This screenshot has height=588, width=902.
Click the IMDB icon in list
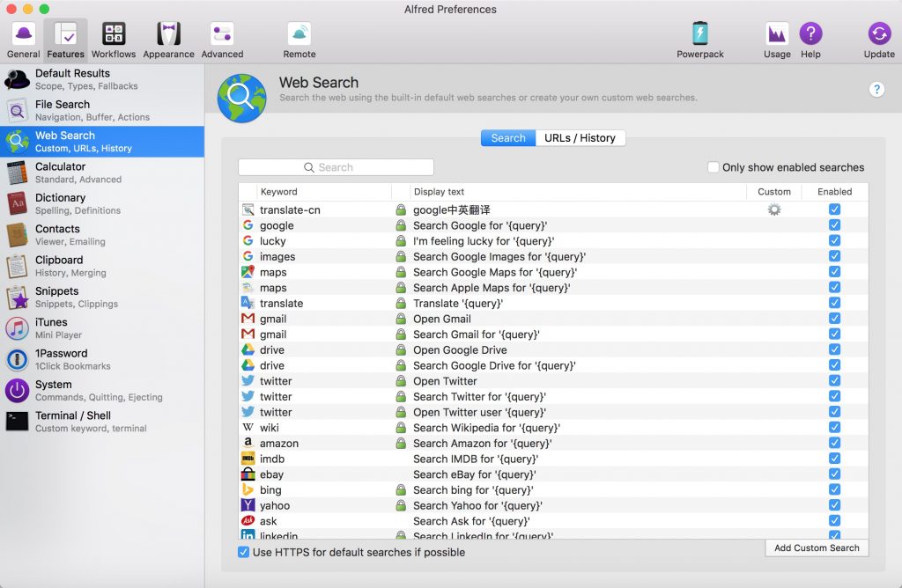tap(248, 458)
